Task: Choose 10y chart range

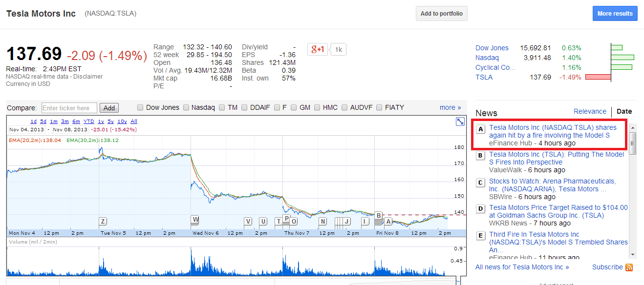Action: pos(122,121)
